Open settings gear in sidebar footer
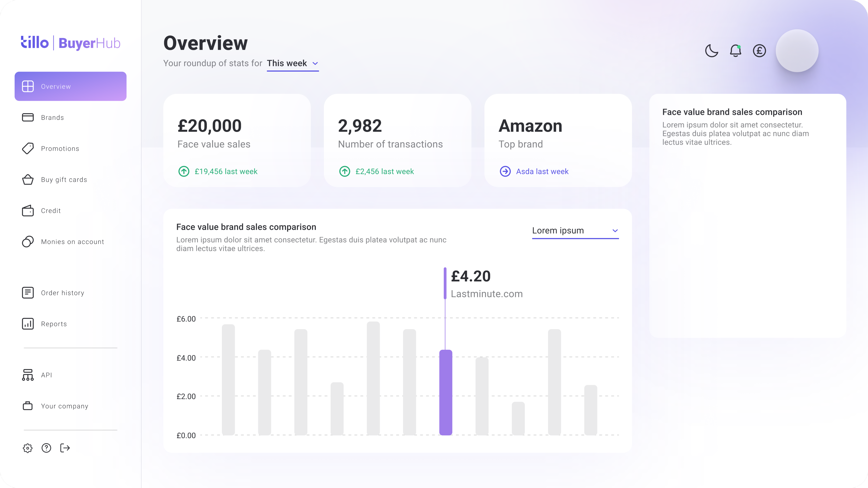This screenshot has height=488, width=868. click(x=28, y=448)
